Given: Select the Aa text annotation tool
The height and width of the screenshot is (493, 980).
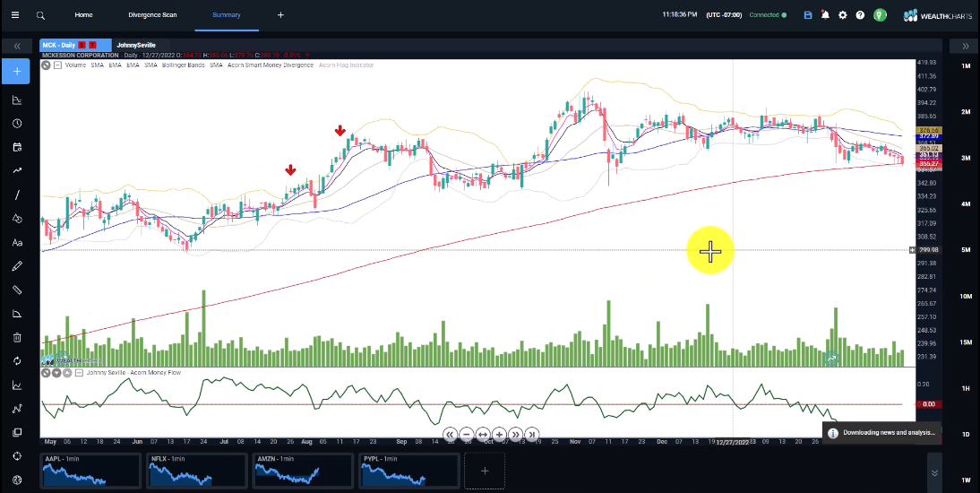Looking at the screenshot, I should click(x=17, y=243).
